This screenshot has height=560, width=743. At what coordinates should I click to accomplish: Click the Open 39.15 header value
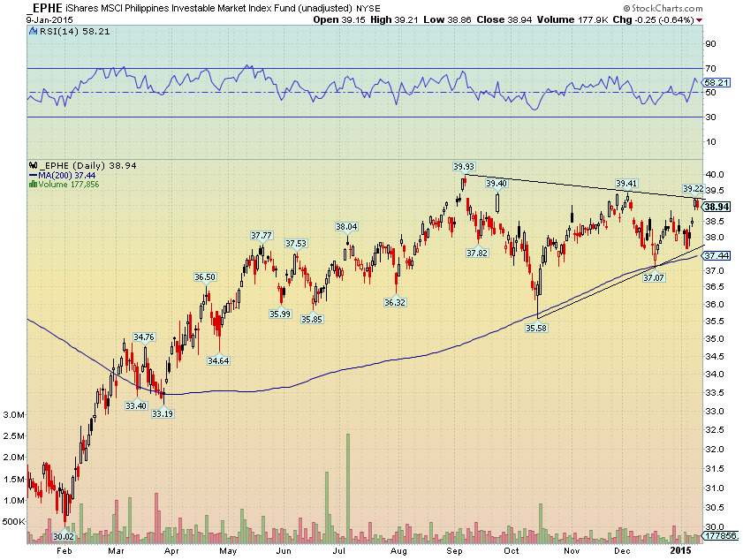click(x=339, y=20)
